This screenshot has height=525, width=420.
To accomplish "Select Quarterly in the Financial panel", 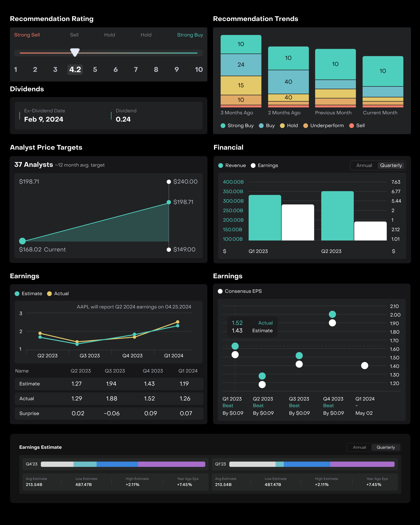I will pos(391,166).
